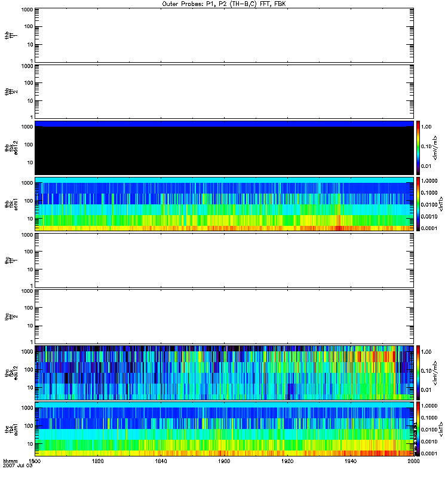The image size is (448, 478).
Task: Click the thc fbk scm1 color bar
Action: click(418, 429)
